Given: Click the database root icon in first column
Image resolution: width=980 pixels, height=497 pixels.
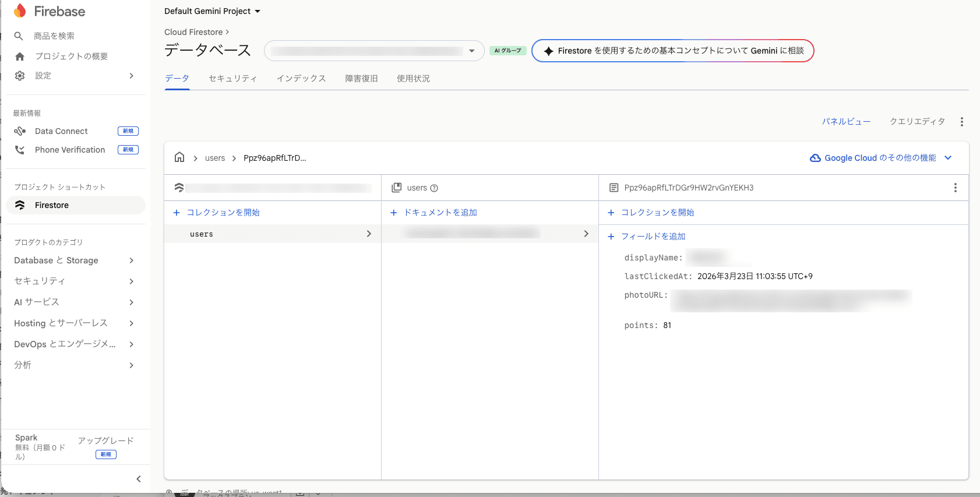Looking at the screenshot, I should (x=179, y=188).
